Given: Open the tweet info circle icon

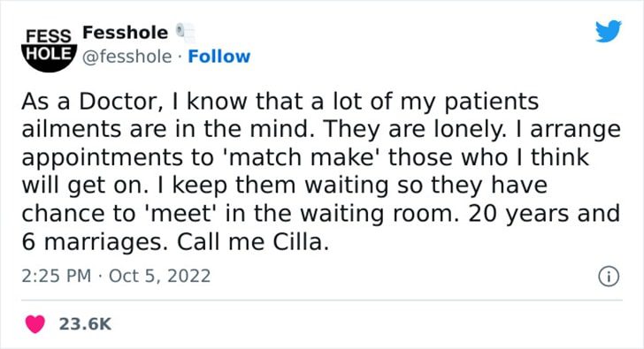Looking at the screenshot, I should tap(609, 277).
